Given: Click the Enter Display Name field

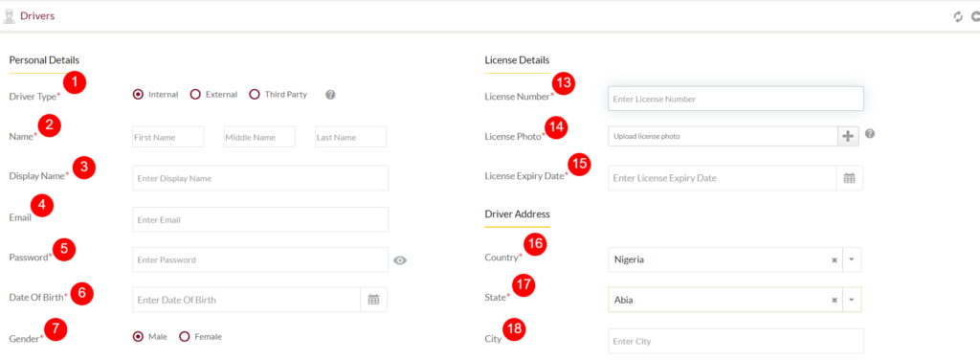Looking at the screenshot, I should (260, 178).
